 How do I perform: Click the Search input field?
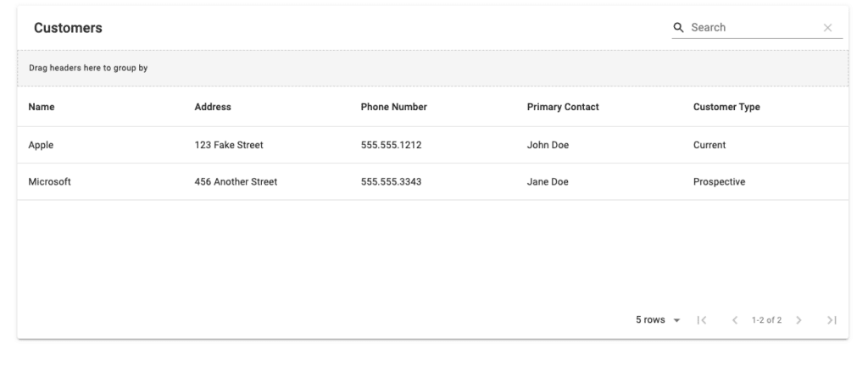click(x=754, y=28)
